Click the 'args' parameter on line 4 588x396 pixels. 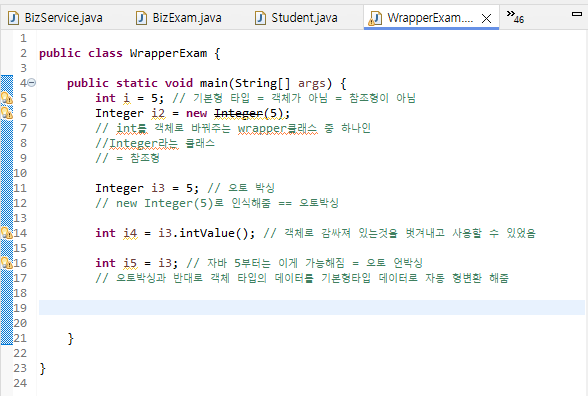pos(312,83)
